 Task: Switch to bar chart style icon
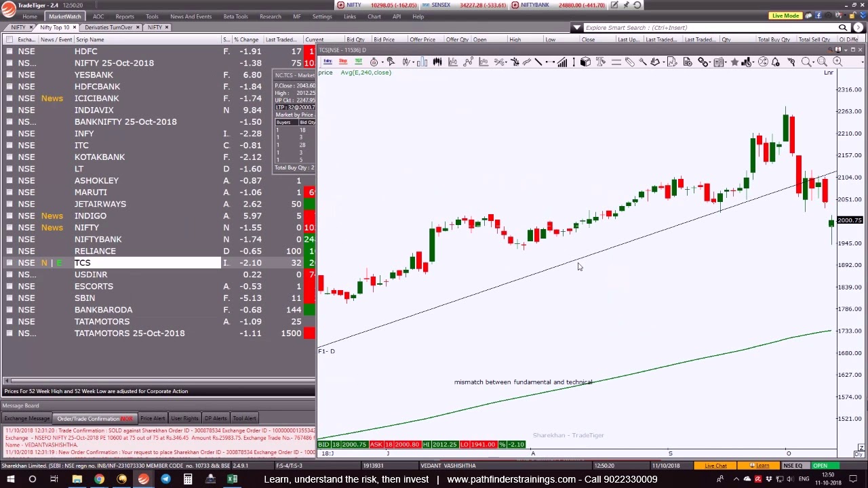[x=422, y=62]
